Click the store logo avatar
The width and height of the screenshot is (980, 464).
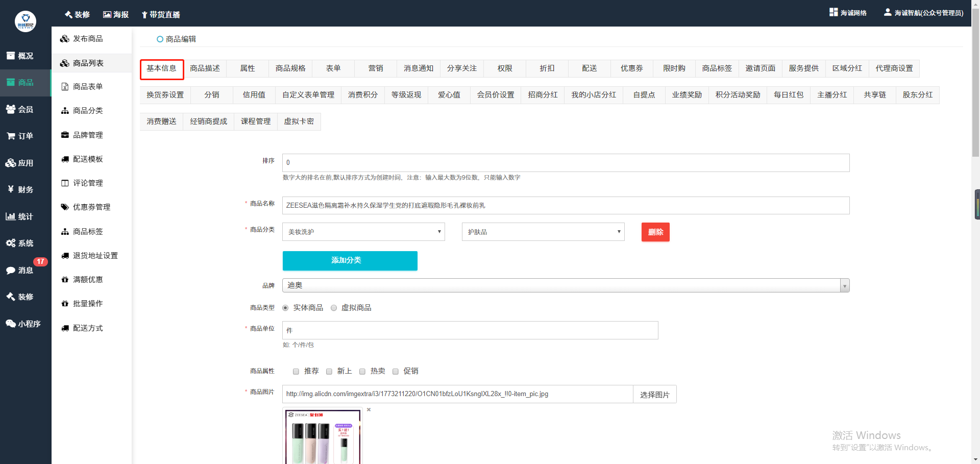(26, 21)
